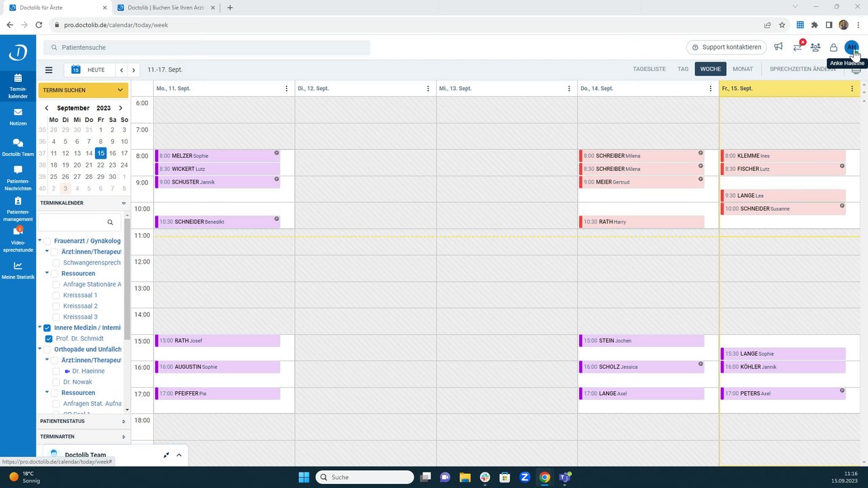Open Videosprechstunde in the sidebar
This screenshot has height=488, width=868.
18,239
